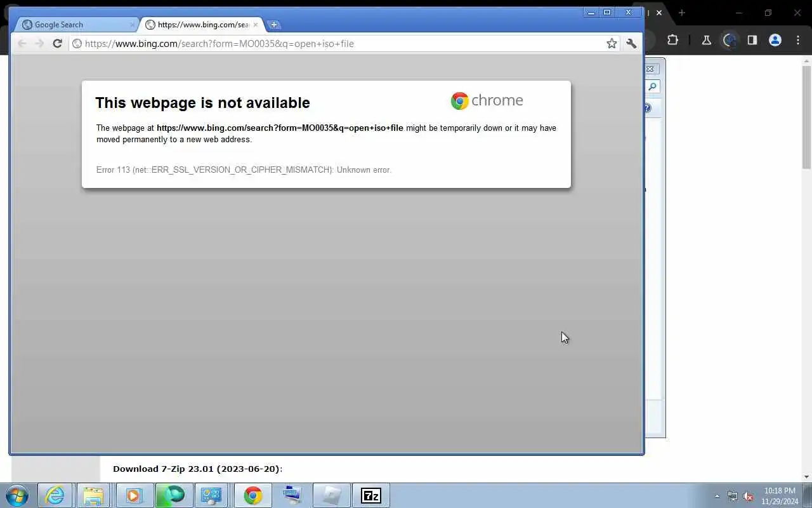Open the profile avatar in background Chrome
The width and height of the screenshot is (812, 508).
tap(775, 40)
